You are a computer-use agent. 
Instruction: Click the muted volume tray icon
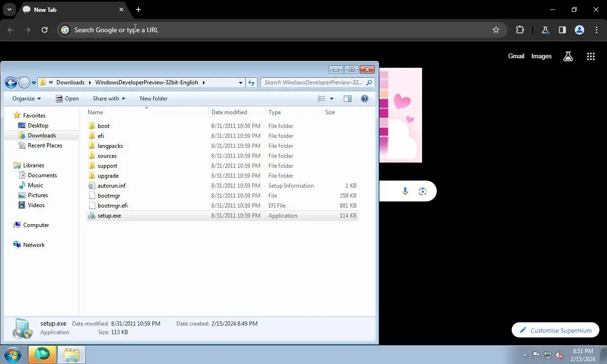(x=560, y=355)
